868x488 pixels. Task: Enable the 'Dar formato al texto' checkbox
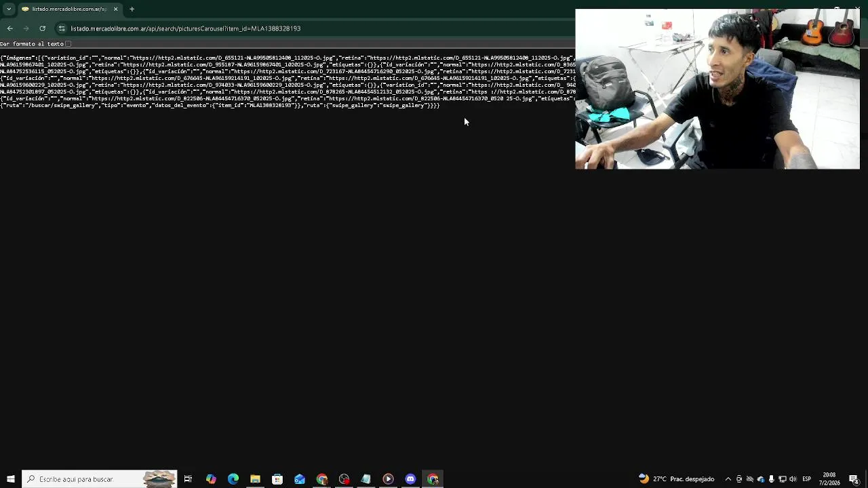[68, 43]
